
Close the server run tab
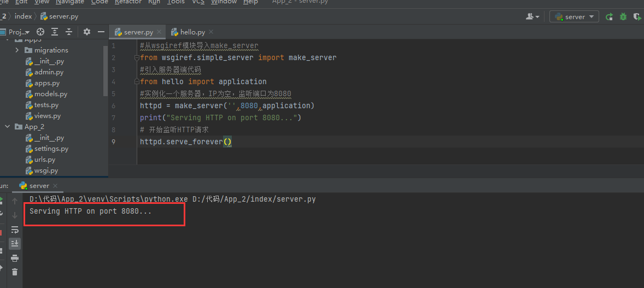click(x=55, y=186)
